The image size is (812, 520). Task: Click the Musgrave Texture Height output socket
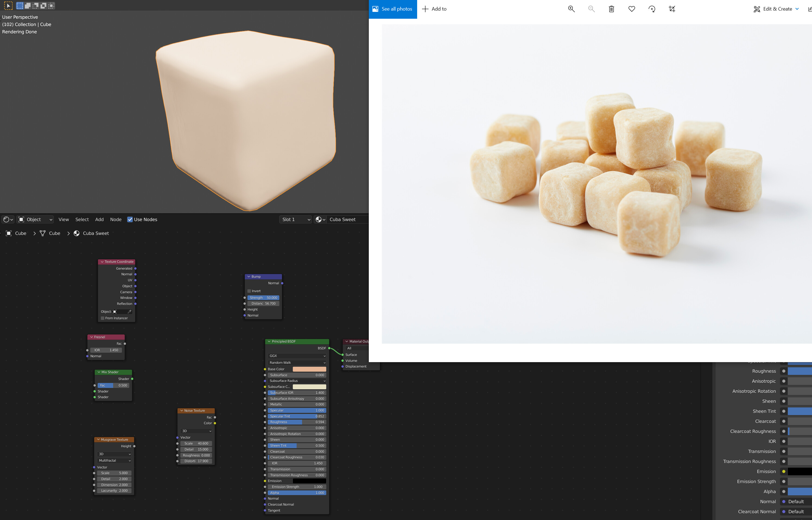[x=134, y=446]
